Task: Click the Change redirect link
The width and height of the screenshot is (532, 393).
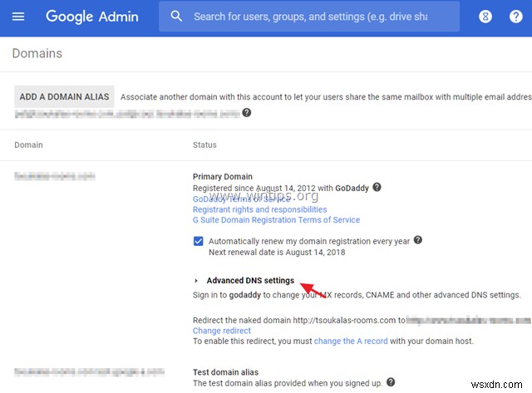Action: pos(222,331)
